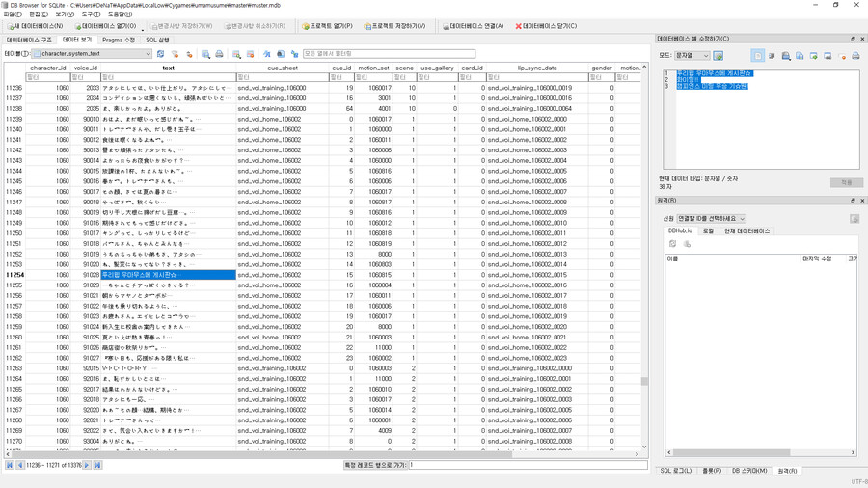The image size is (868, 488).
Task: Click the go-to-record number input field
Action: click(528, 465)
